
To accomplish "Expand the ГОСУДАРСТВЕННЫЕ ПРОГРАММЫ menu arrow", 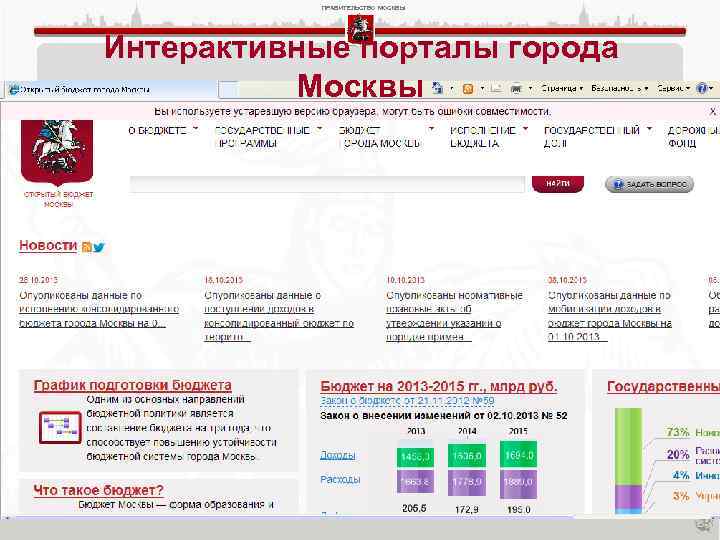I will coord(320,129).
